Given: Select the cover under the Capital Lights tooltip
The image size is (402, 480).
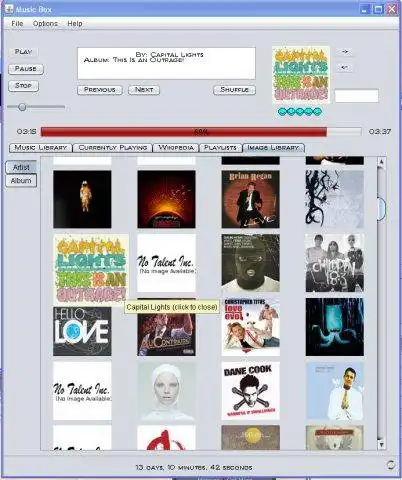Looking at the screenshot, I should (x=166, y=335).
